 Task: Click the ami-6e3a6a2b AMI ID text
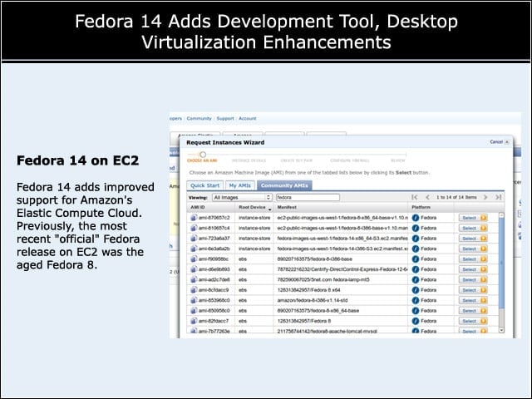coord(214,249)
